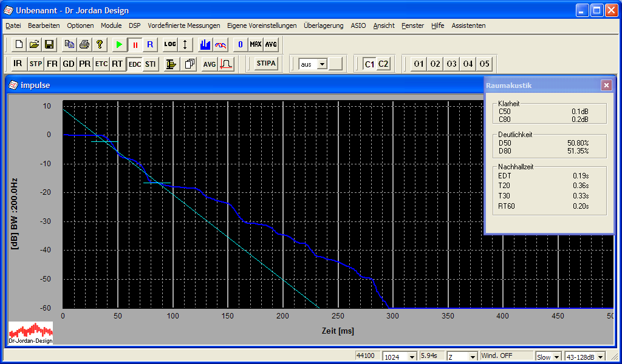Click the blue R record button
The image size is (622, 364).
[x=150, y=44]
